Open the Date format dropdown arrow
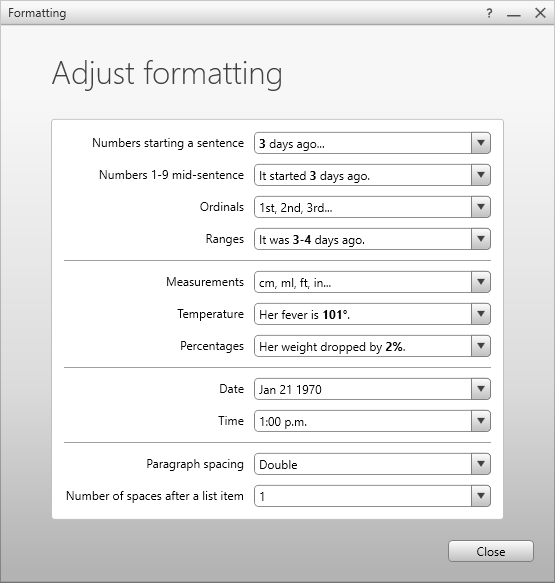The image size is (555, 583). [481, 389]
